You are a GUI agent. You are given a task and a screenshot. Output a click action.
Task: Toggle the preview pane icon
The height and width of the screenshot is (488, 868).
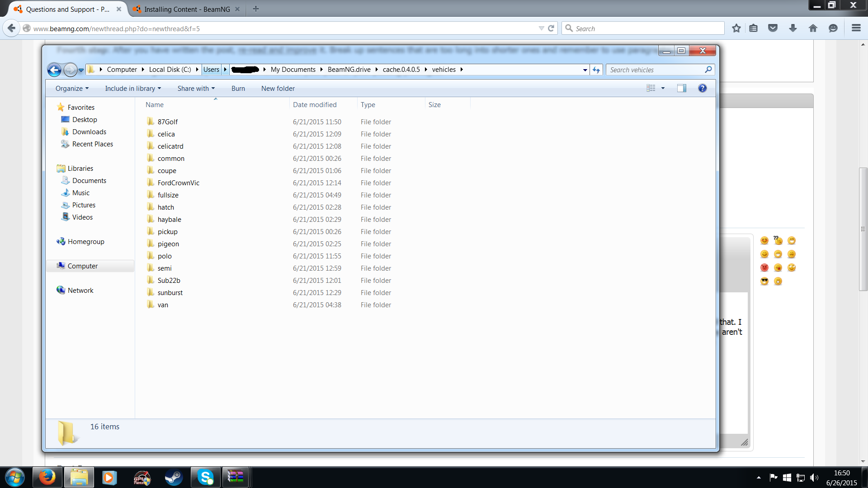[x=682, y=88]
